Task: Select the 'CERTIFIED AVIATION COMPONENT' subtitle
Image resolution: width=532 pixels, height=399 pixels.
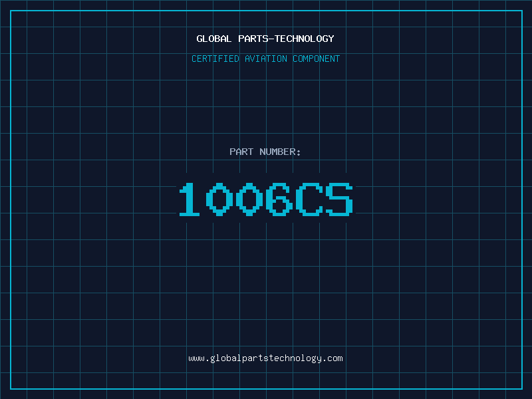Action: (265, 59)
